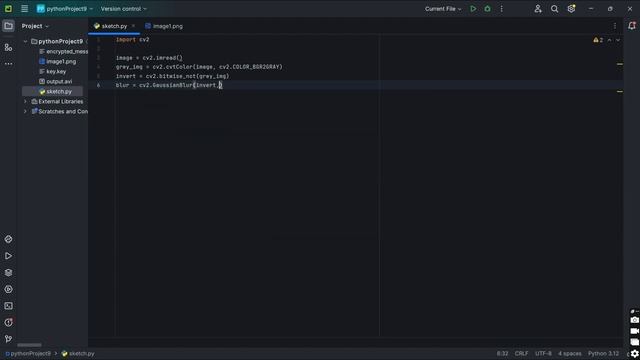Open more run actions menu
This screenshot has width=640, height=360.
pos(502,9)
